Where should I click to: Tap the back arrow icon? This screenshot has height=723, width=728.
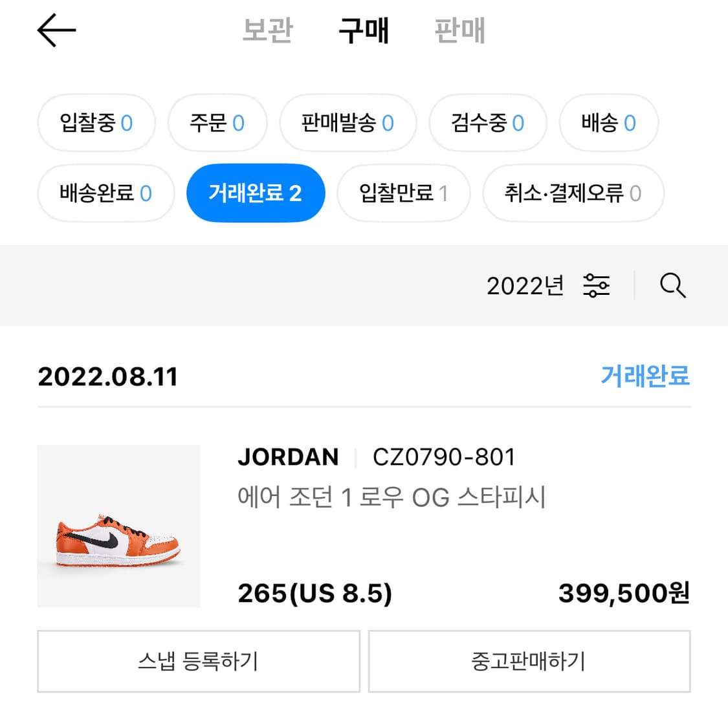point(56,30)
